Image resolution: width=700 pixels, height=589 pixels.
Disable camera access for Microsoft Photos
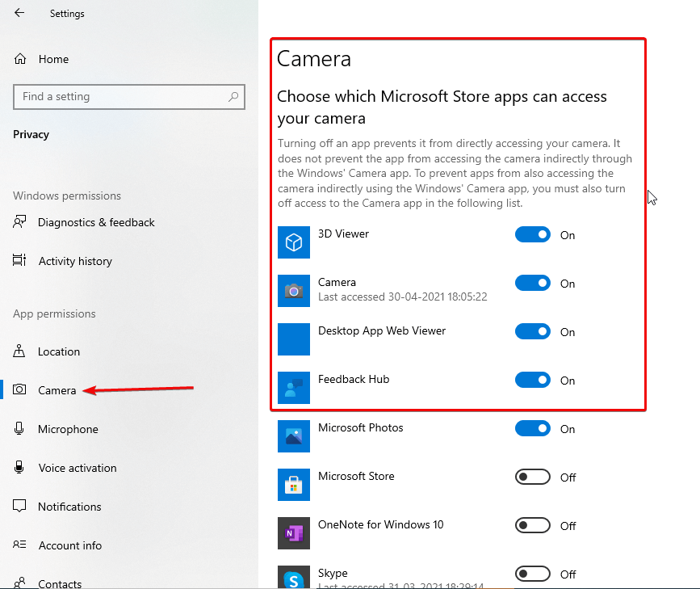532,428
